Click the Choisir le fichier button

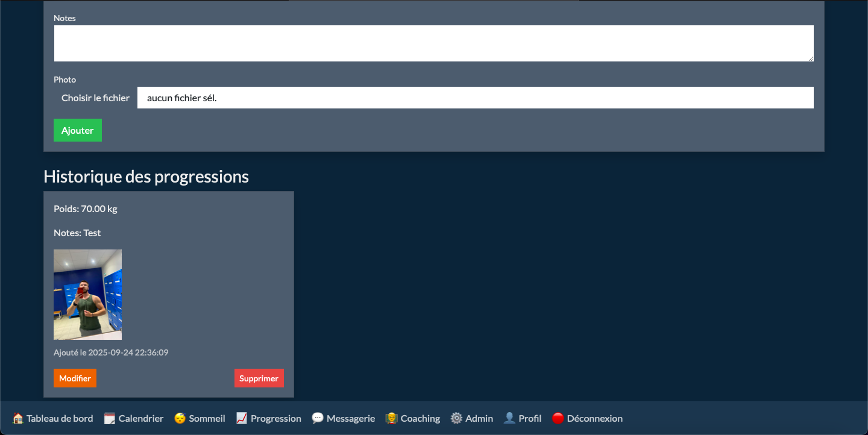tap(95, 98)
